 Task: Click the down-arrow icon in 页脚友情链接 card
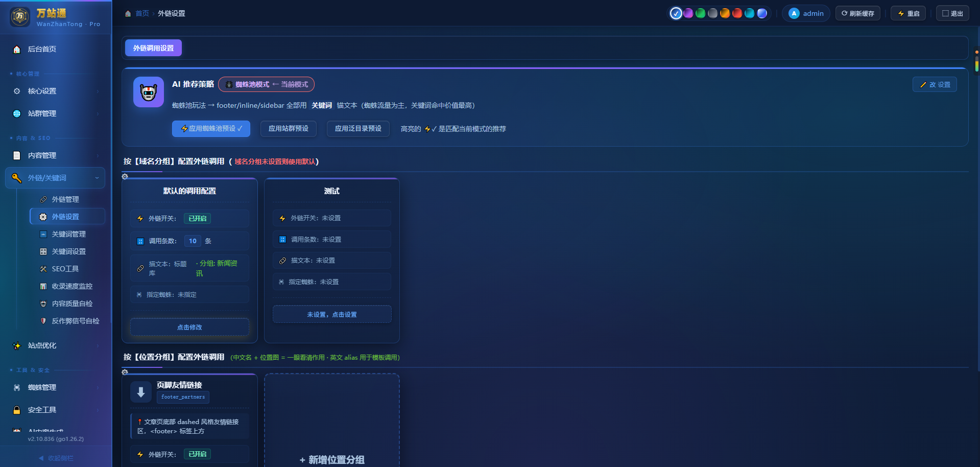click(x=141, y=392)
